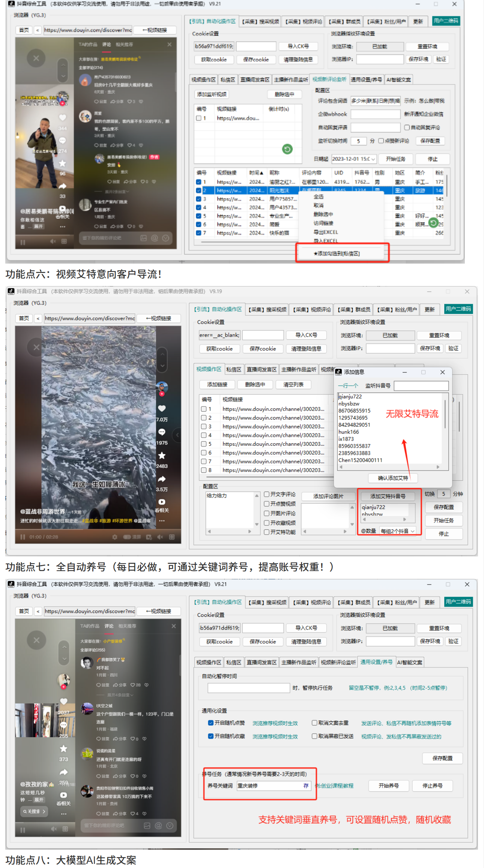The height and width of the screenshot is (868, 484).
Task: Click the star icon showing 2483 favorites
Action: pyautogui.click(x=162, y=455)
